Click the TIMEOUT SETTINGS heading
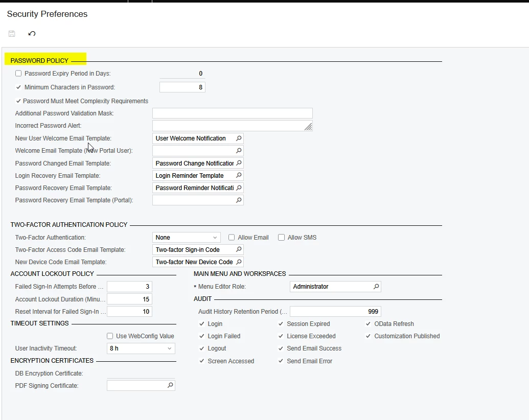Viewport: 529px width, 420px height. point(39,323)
